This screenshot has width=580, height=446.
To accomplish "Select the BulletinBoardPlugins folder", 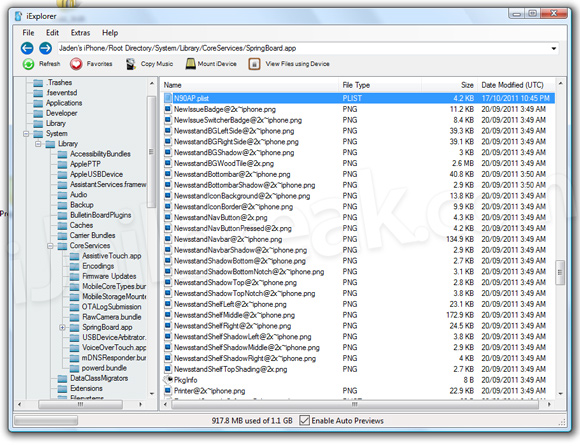I will [x=101, y=215].
